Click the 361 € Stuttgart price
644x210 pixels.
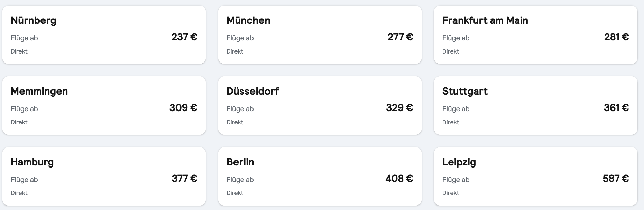tap(616, 108)
